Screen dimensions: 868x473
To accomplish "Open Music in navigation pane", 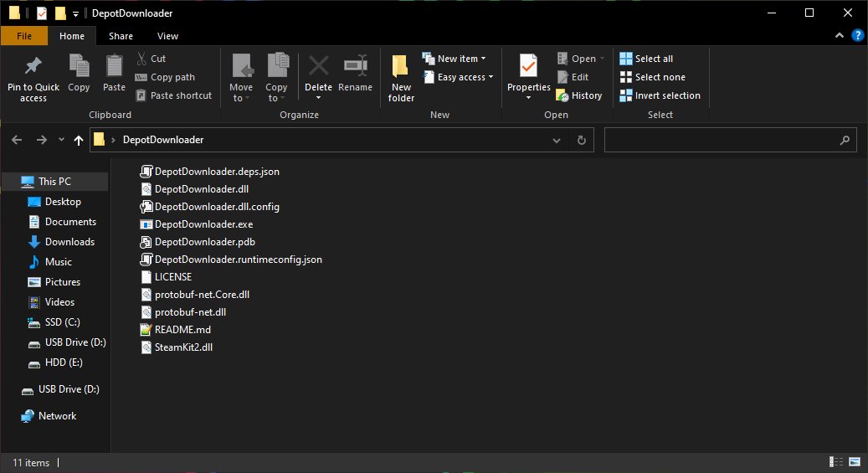I will click(x=58, y=261).
